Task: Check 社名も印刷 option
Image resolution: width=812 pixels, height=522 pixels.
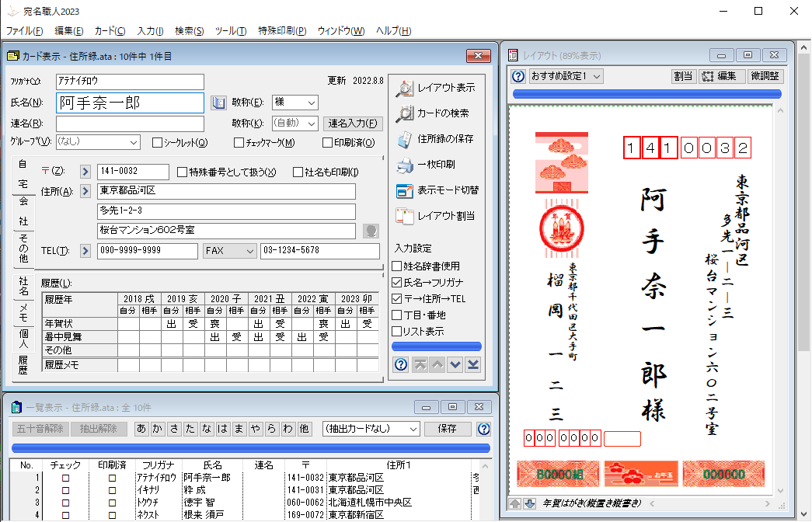Action: pos(298,172)
